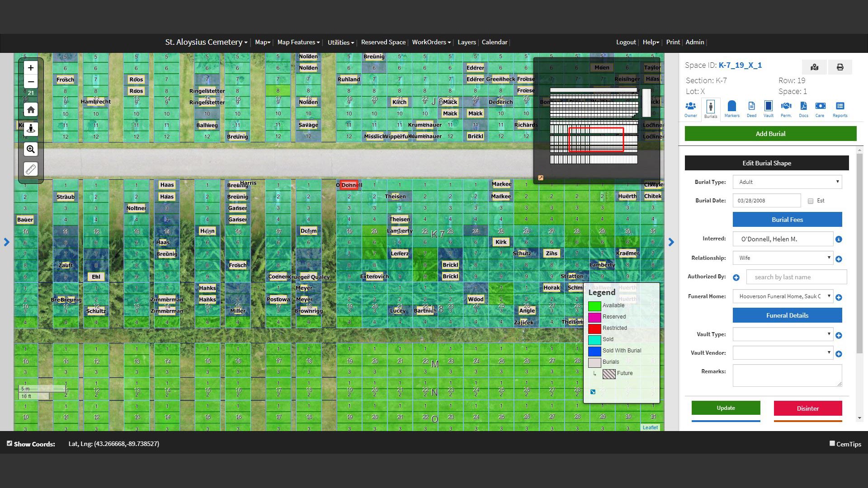Open the Help menu
Screen dimensions: 868x488
click(x=651, y=42)
